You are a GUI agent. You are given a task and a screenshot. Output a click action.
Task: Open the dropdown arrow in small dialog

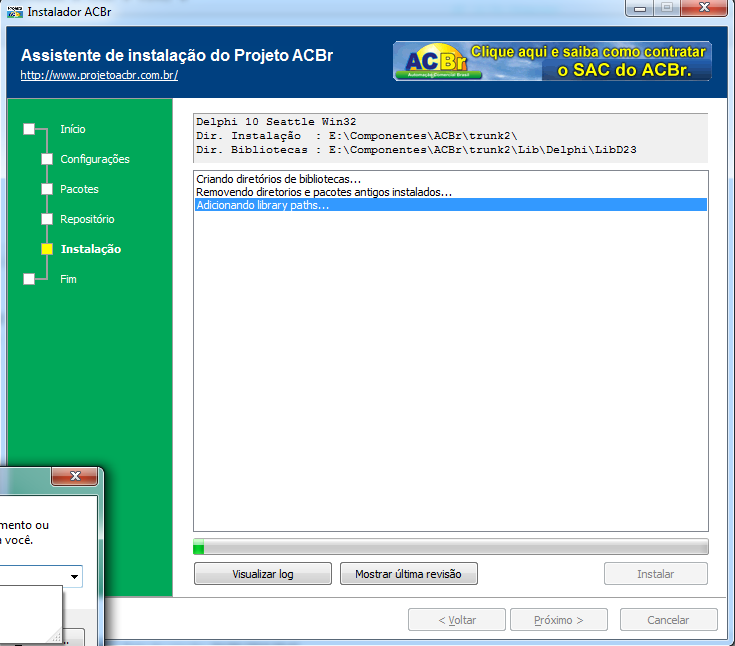pyautogui.click(x=74, y=577)
